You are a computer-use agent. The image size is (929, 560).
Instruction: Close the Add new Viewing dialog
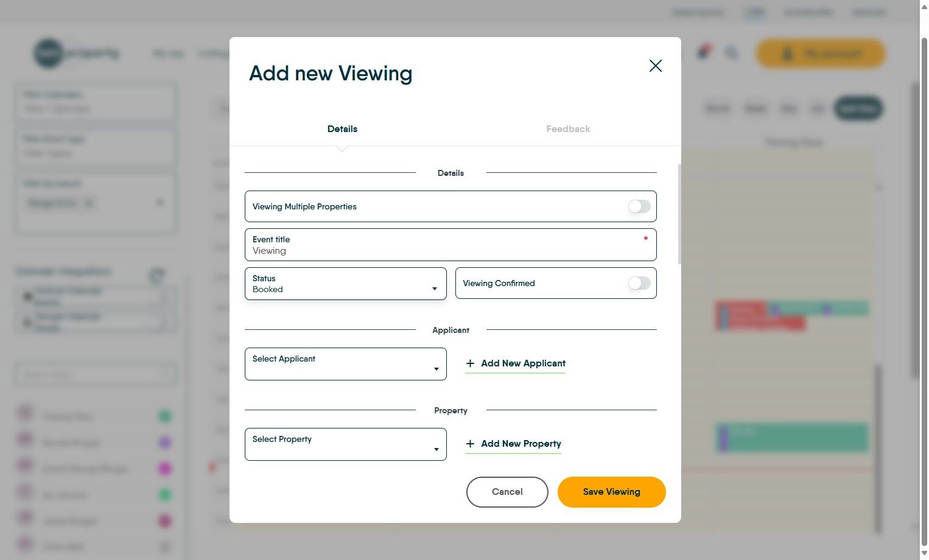coord(655,66)
